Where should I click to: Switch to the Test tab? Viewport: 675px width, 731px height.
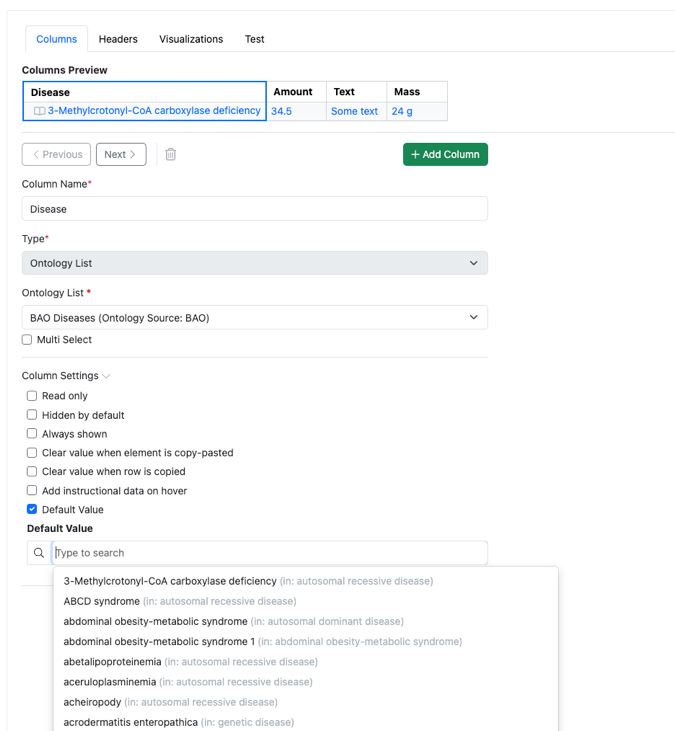click(255, 39)
